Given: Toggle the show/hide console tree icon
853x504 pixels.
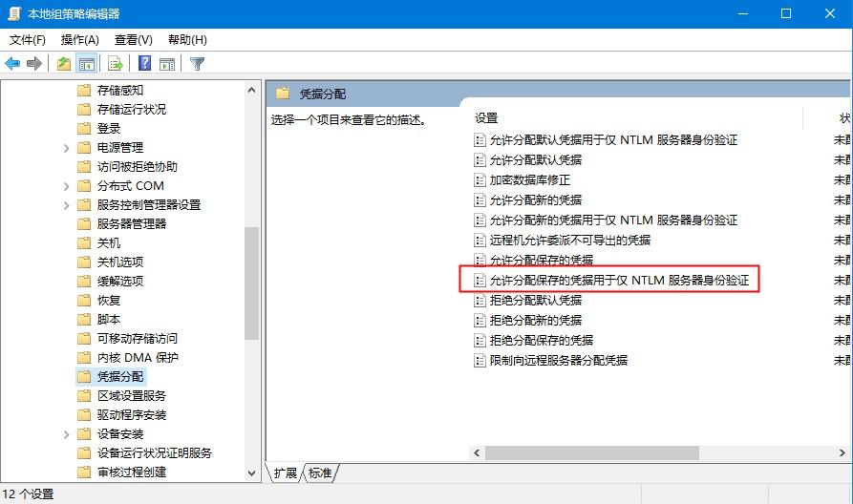Looking at the screenshot, I should [x=87, y=64].
